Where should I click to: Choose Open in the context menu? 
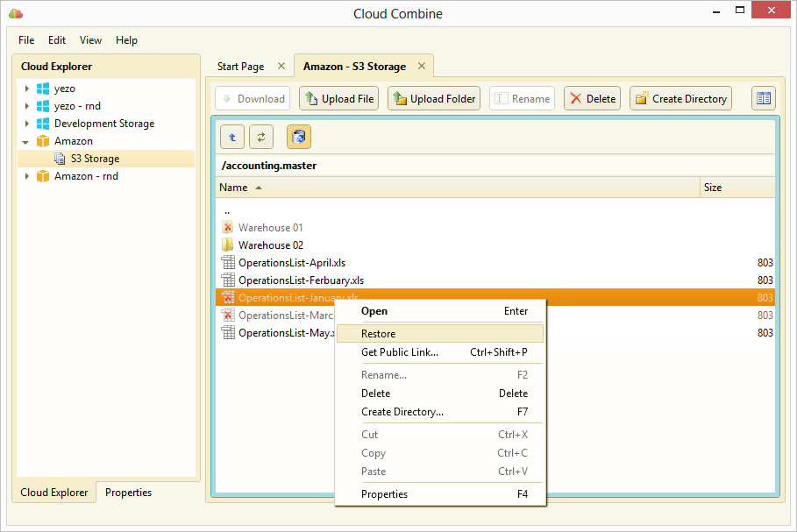tap(440, 311)
